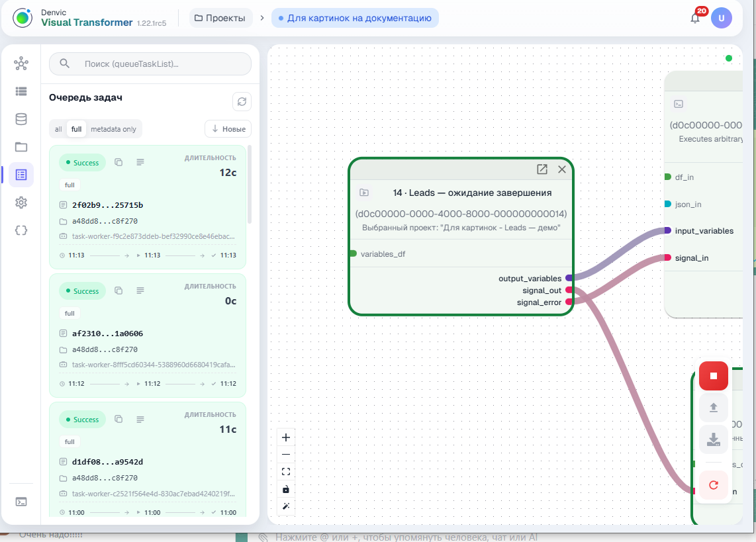756x542 pixels.
Task: Open the folder section in the sidebar
Action: click(21, 147)
